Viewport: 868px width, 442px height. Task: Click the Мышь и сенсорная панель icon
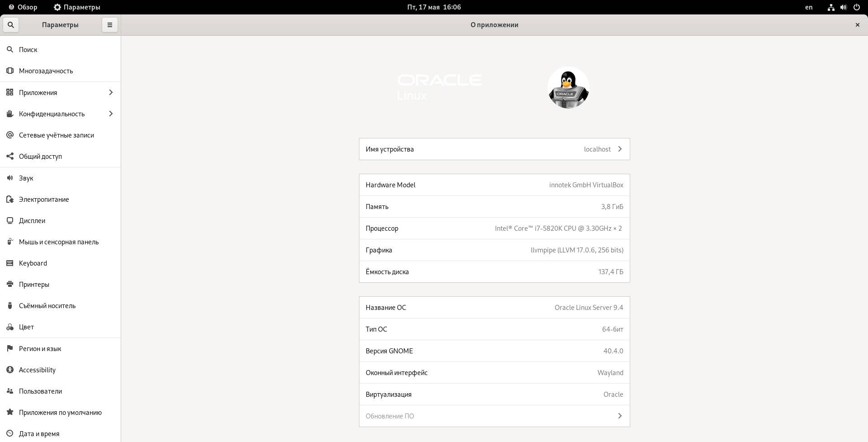click(10, 242)
